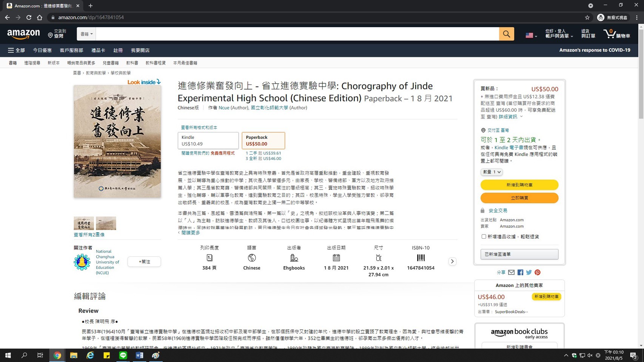Image resolution: width=644 pixels, height=362 pixels.
Task: Share on Facebook icon
Action: coord(520,272)
